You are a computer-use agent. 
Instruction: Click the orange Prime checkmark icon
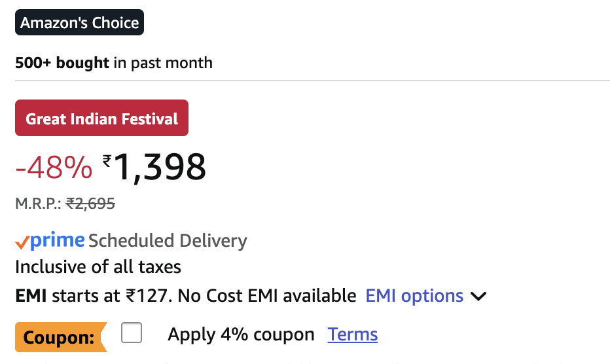22,242
